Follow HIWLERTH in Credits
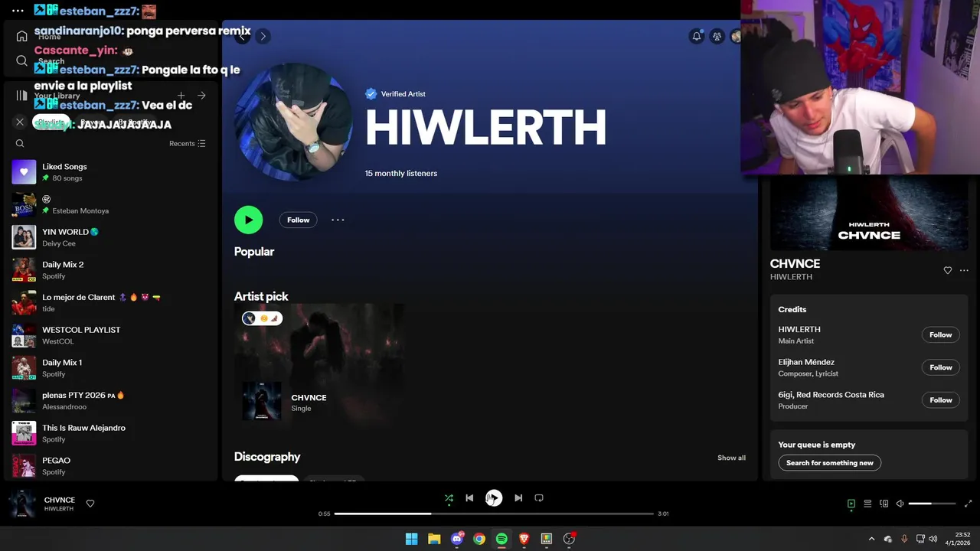The height and width of the screenshot is (551, 980). [940, 334]
